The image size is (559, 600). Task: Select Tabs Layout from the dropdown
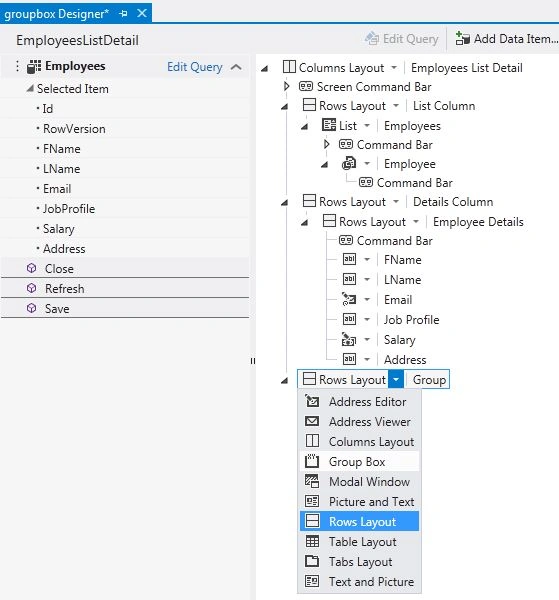[359, 561]
